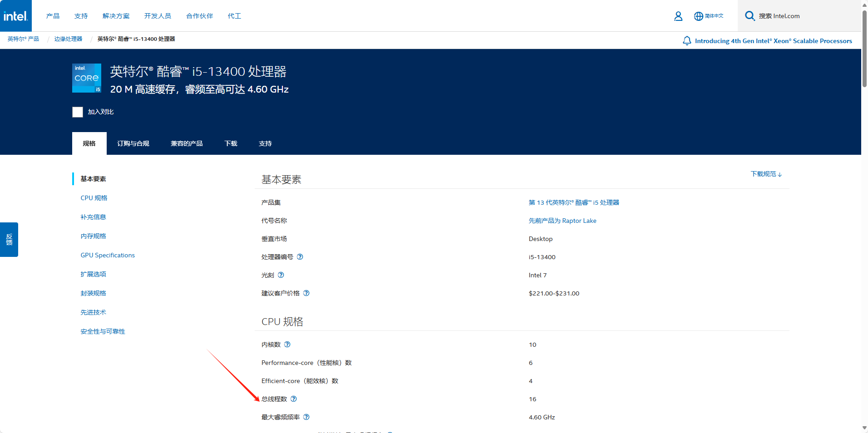The image size is (868, 433).
Task: Switch to the 订购与合规 tab
Action: (x=133, y=143)
